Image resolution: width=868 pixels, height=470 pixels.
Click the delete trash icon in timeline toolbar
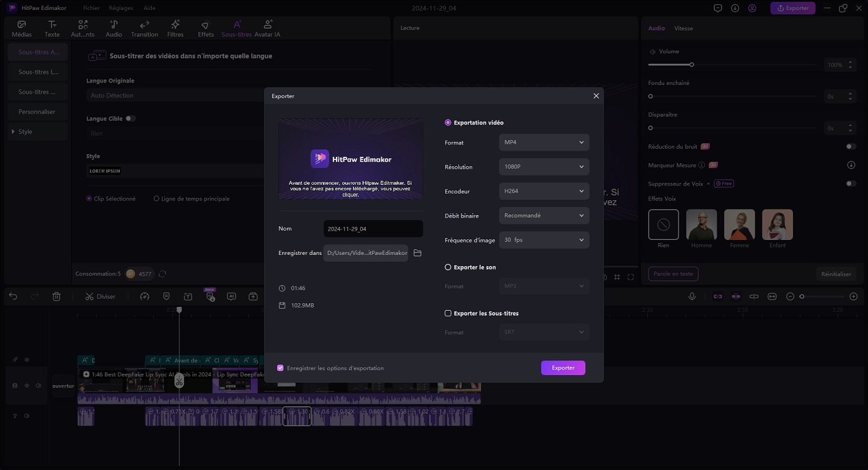tap(56, 296)
